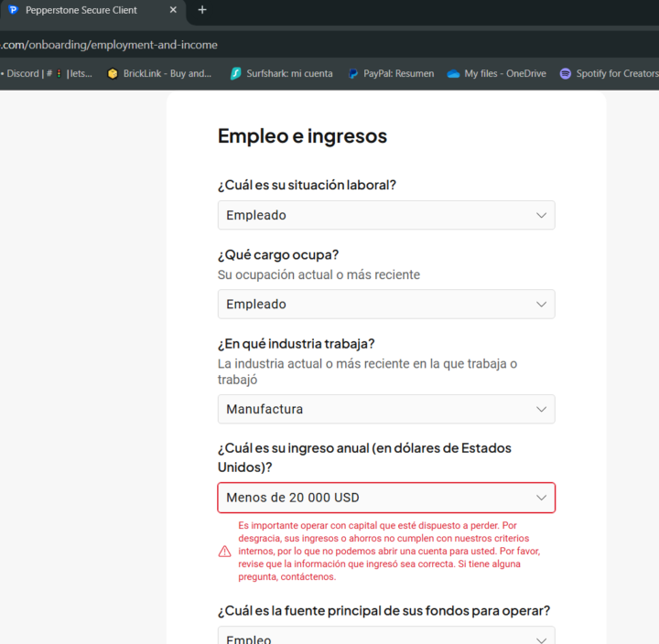Click the ¿Cuál es su situación laboral? label

tap(307, 185)
